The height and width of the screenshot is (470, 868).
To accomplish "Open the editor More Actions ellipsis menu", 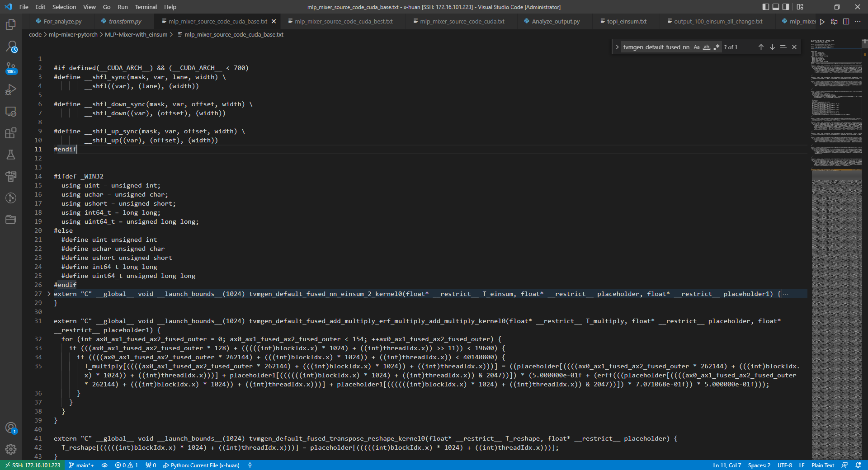I will click(858, 22).
